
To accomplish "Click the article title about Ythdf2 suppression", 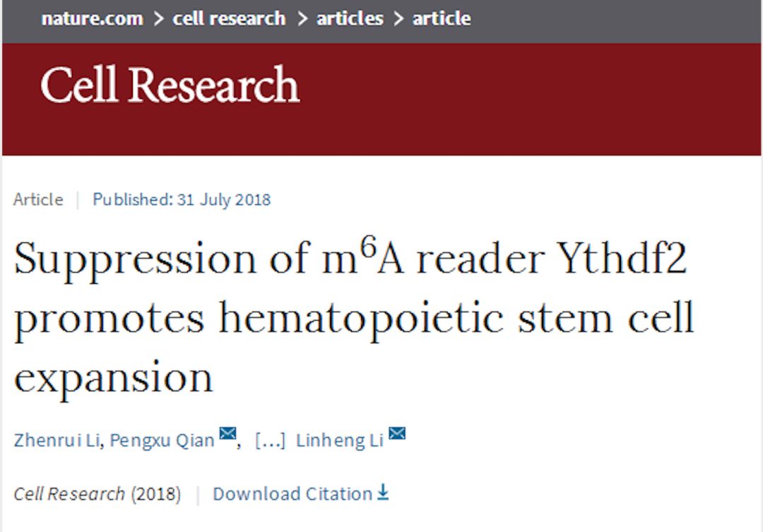I will coord(354,319).
